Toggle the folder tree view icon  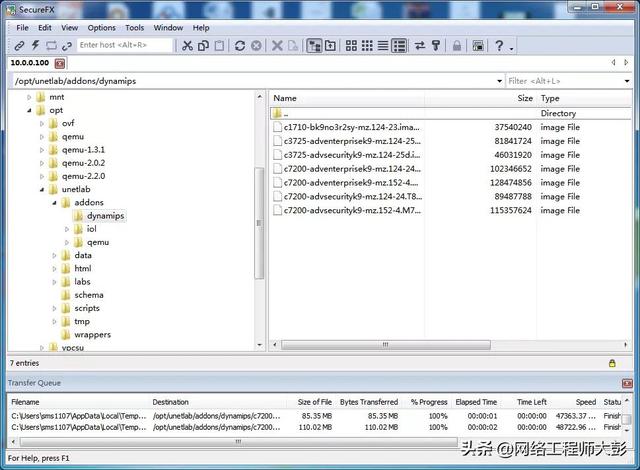(314, 45)
